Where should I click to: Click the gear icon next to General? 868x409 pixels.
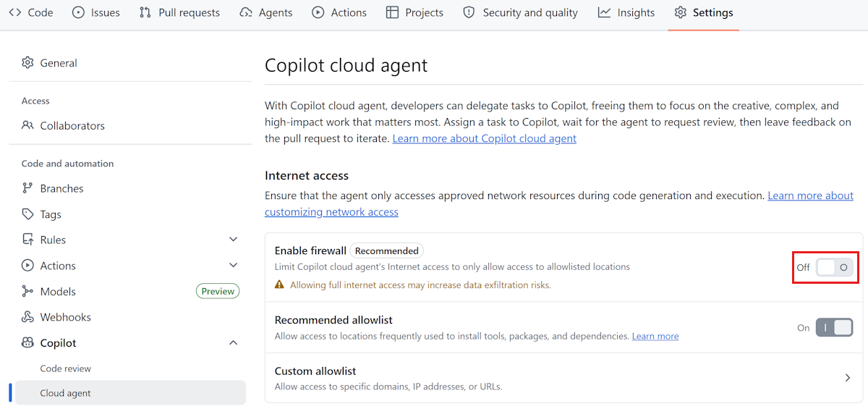[27, 63]
